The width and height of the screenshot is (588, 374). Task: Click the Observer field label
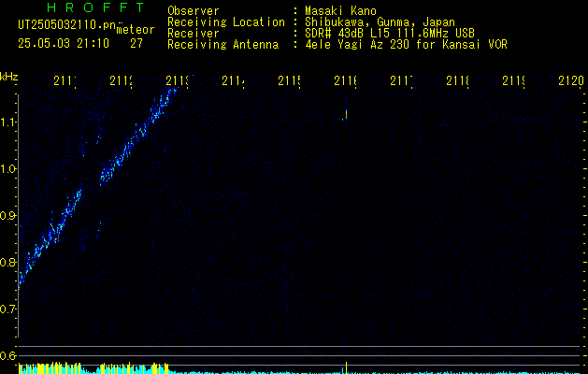[x=194, y=10]
